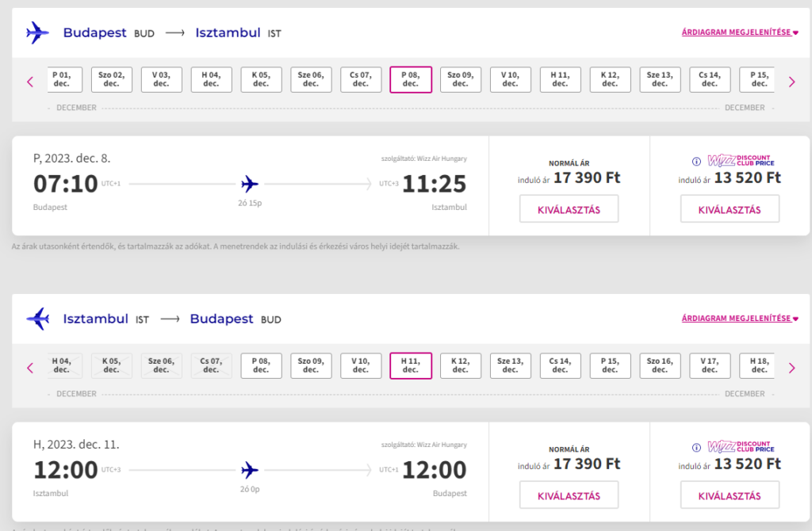812x531 pixels.
Task: Expand the outbound Árdiagram megjelenítése dropdown
Action: point(740,32)
